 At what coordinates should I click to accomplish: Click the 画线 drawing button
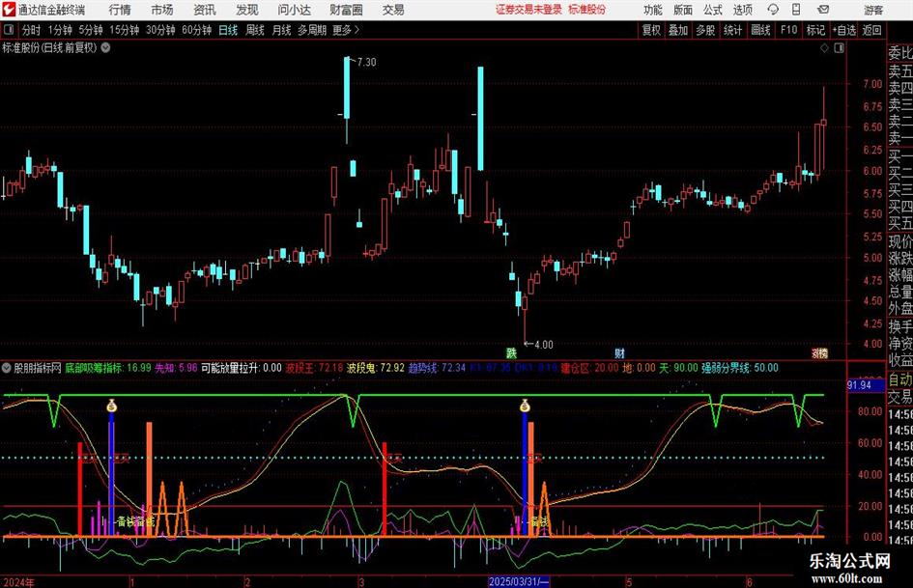(x=760, y=30)
